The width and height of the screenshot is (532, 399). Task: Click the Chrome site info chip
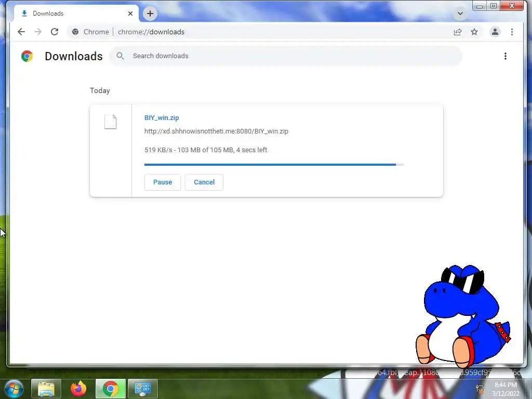coord(90,32)
